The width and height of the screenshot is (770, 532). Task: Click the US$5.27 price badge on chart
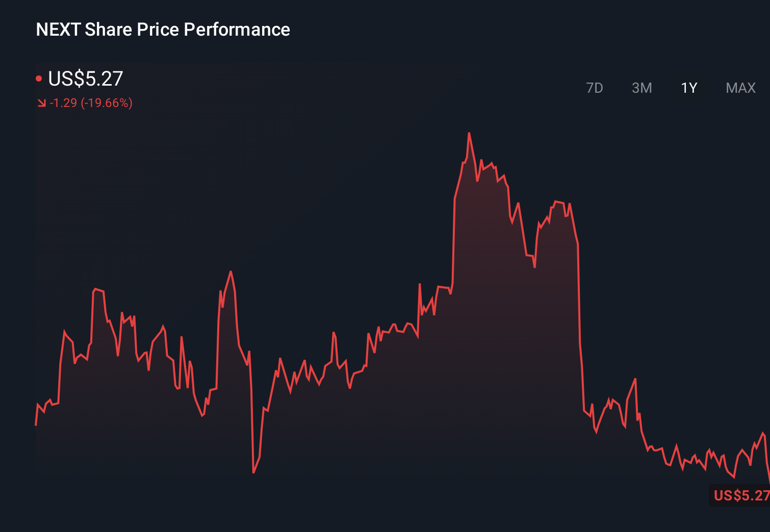click(739, 495)
